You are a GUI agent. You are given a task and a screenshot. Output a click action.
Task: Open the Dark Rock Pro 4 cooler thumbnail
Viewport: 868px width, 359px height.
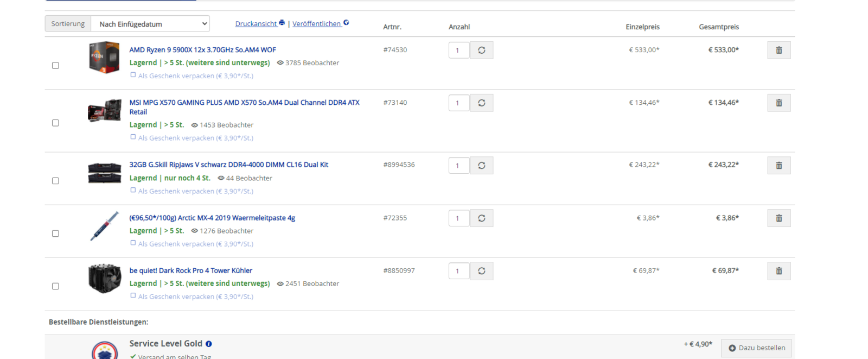click(x=104, y=279)
